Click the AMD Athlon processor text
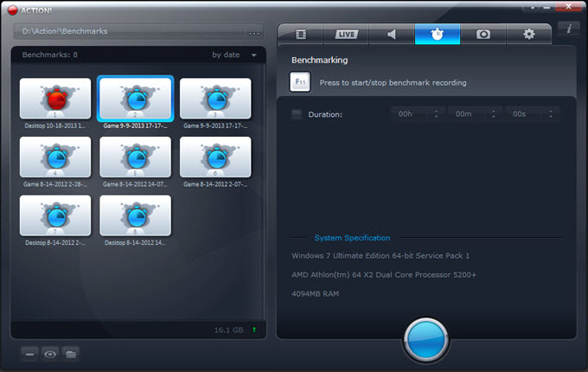This screenshot has width=588, height=372. [x=384, y=275]
